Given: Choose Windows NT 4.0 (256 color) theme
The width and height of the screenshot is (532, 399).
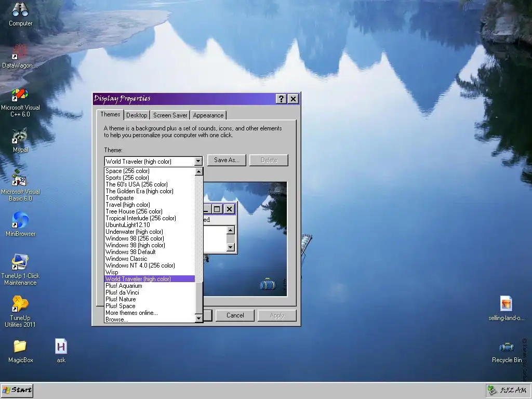Looking at the screenshot, I should 150,265.
